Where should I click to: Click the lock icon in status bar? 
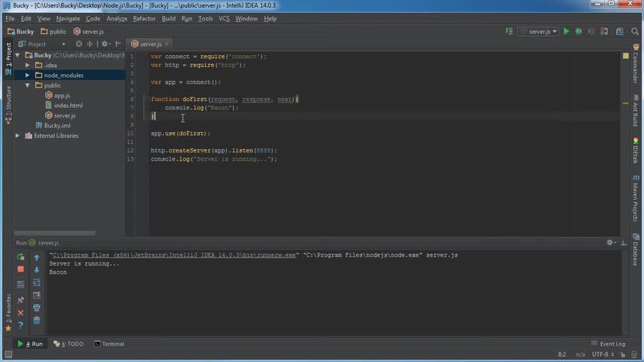point(623,354)
